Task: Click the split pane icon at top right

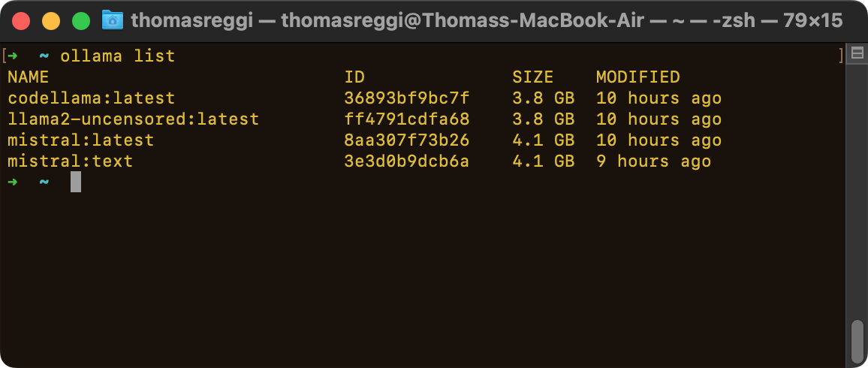Action: [857, 53]
